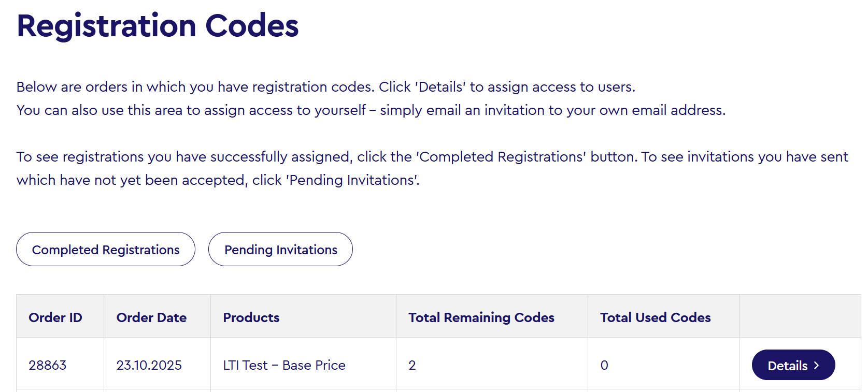Click the Order ID column header
The height and width of the screenshot is (392, 868).
[55, 317]
